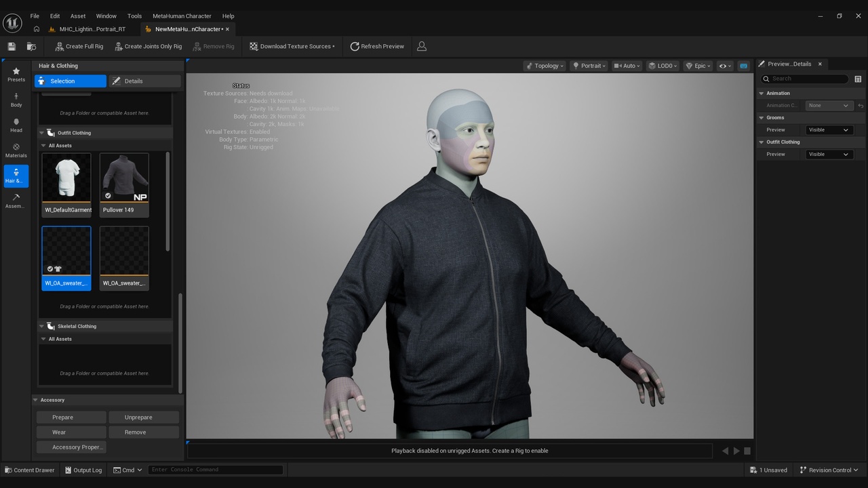Collapse All Assets under Outfit Clothing
868x488 pixels.
[x=43, y=146]
